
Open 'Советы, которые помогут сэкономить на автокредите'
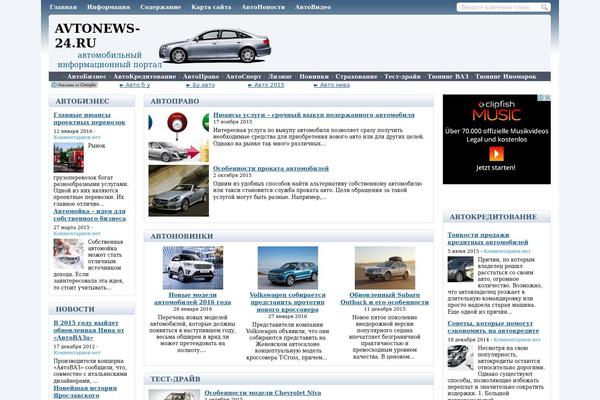(493, 327)
